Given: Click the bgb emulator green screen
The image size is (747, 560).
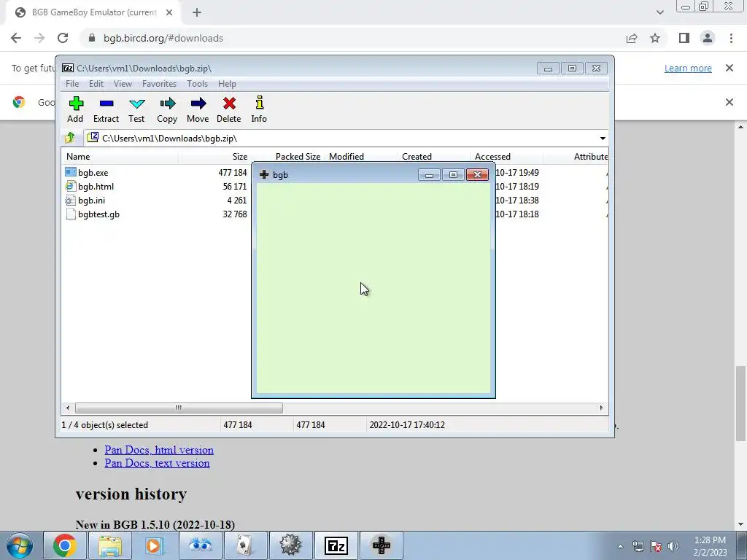Looking at the screenshot, I should point(373,289).
